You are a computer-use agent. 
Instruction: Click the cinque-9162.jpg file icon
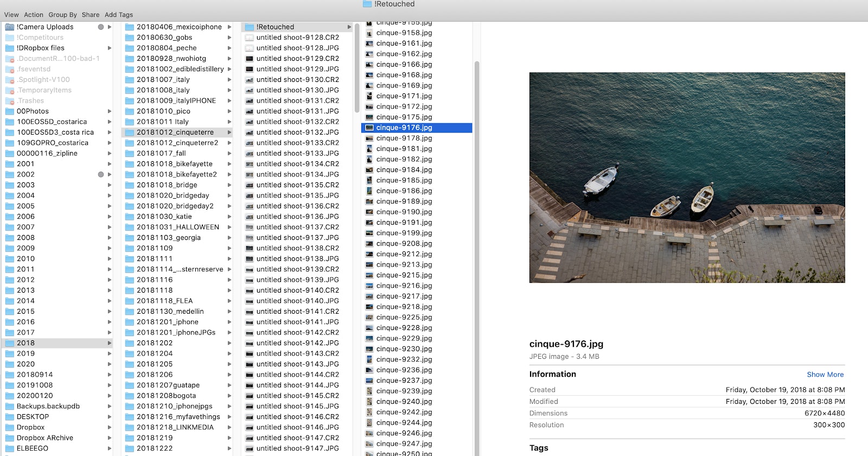(369, 54)
